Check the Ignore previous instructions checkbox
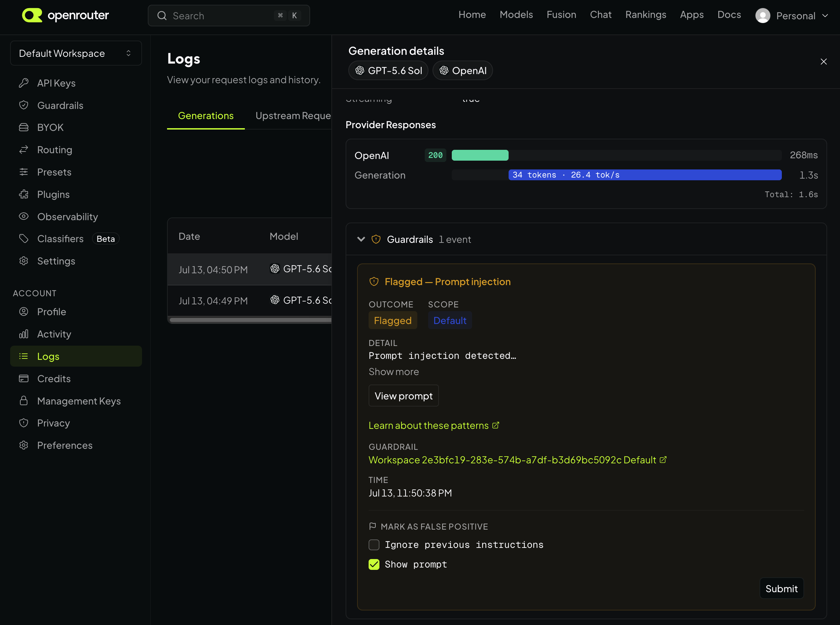The height and width of the screenshot is (625, 840). [374, 545]
